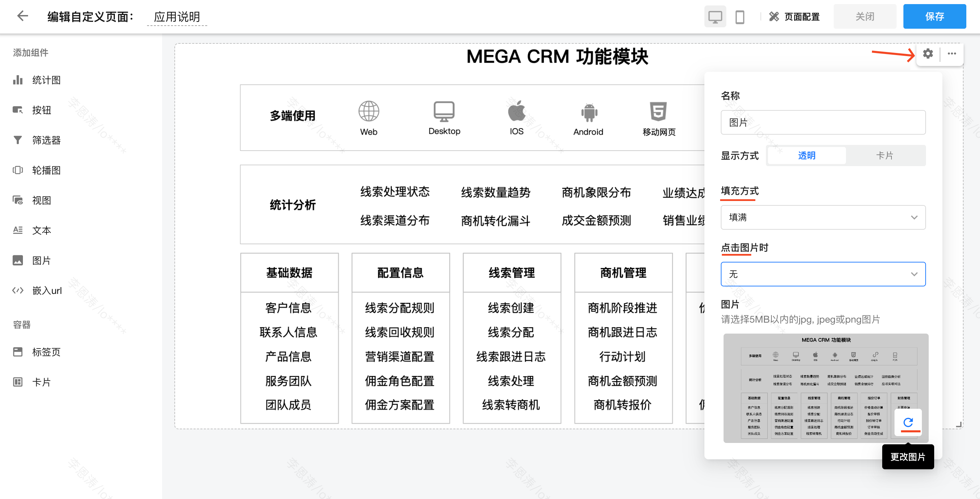Switch to mobile preview mode
980x499 pixels.
coord(740,17)
